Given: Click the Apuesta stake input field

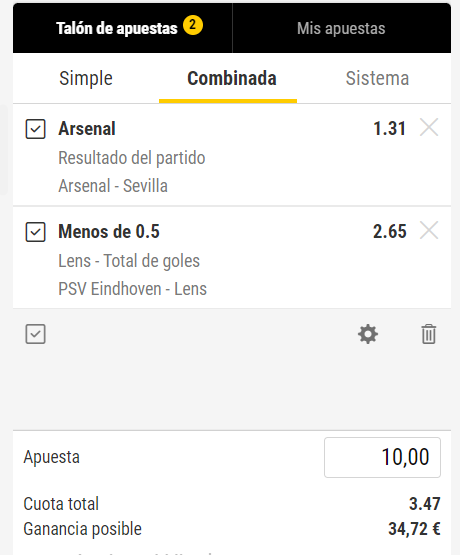Looking at the screenshot, I should pyautogui.click(x=382, y=457).
